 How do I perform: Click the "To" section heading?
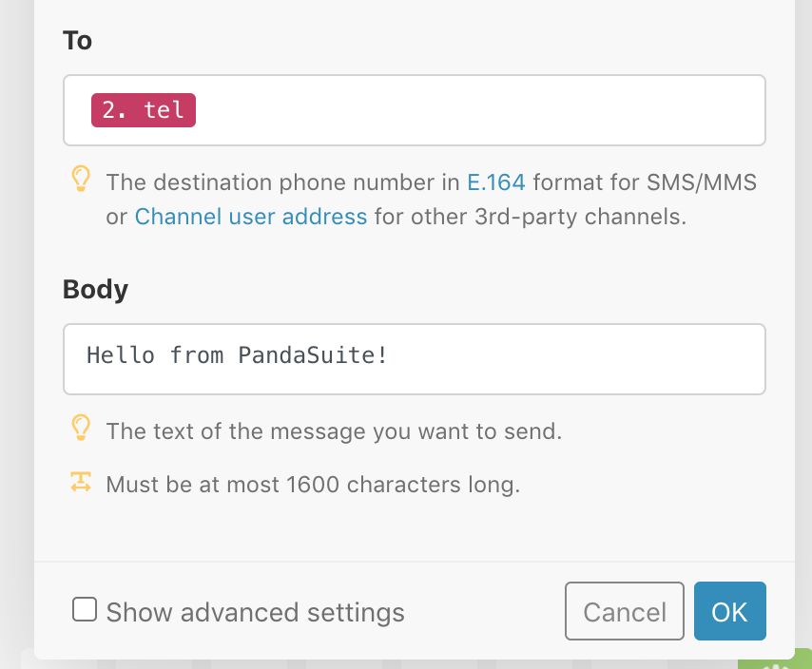[77, 41]
